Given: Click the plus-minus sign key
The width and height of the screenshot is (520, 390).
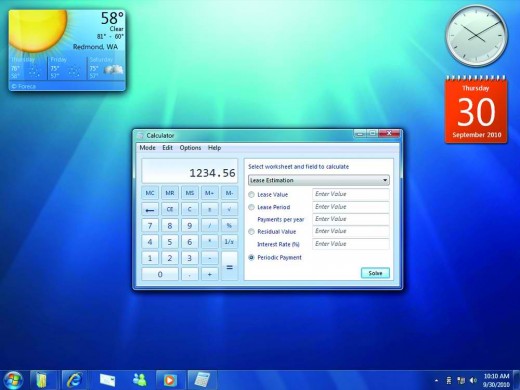Looking at the screenshot, I should point(209,209).
